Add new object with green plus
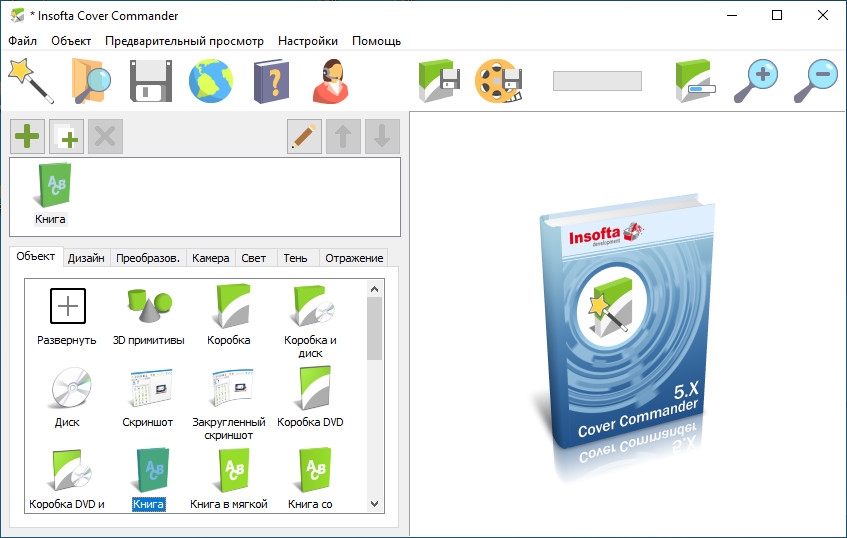This screenshot has width=847, height=538. [x=27, y=136]
